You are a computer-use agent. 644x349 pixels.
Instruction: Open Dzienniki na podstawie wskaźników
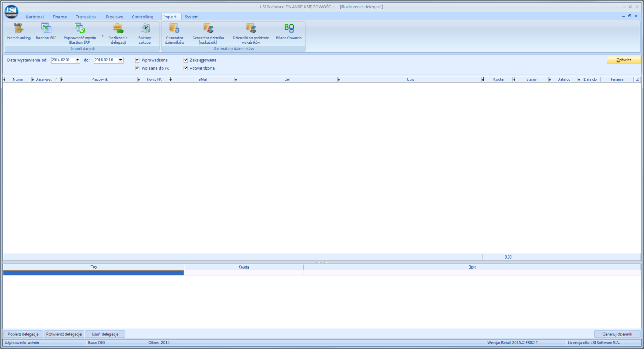coord(251,34)
